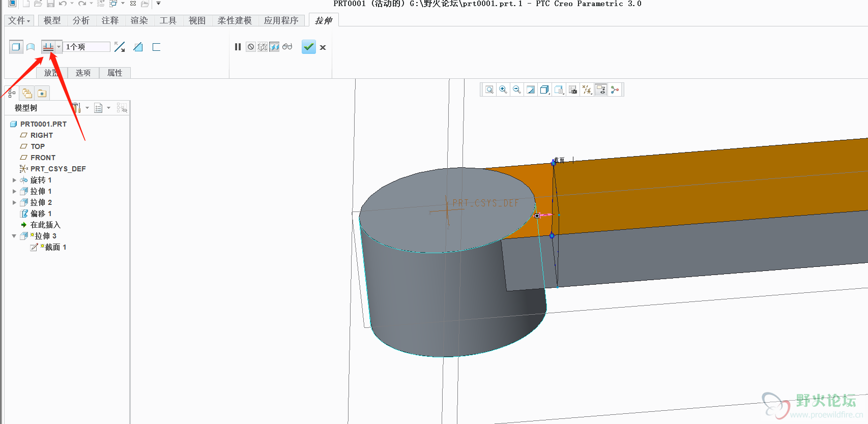
Task: Click the refit view icon
Action: (489, 89)
